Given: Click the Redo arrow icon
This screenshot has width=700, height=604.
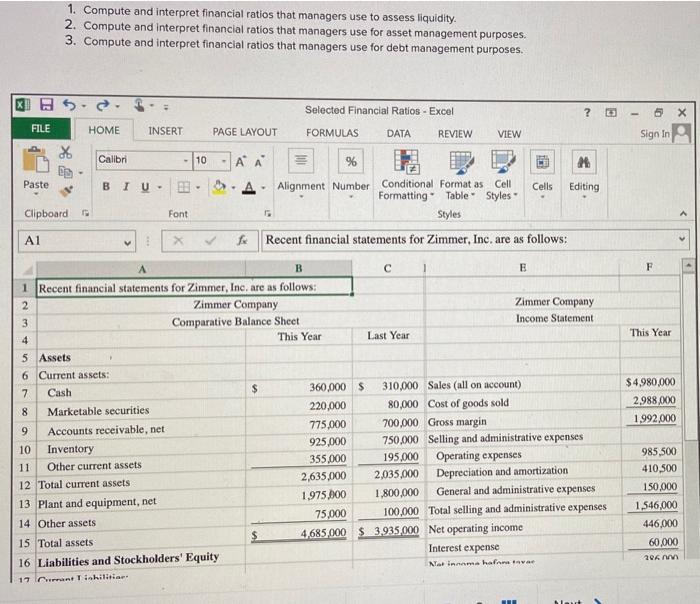Looking at the screenshot, I should tap(103, 105).
